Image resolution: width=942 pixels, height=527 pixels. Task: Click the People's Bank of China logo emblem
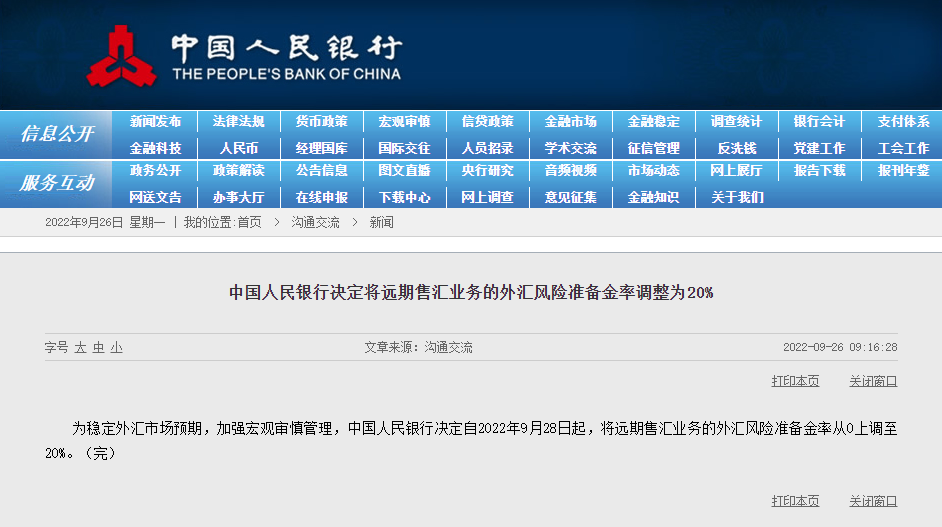coord(121,57)
